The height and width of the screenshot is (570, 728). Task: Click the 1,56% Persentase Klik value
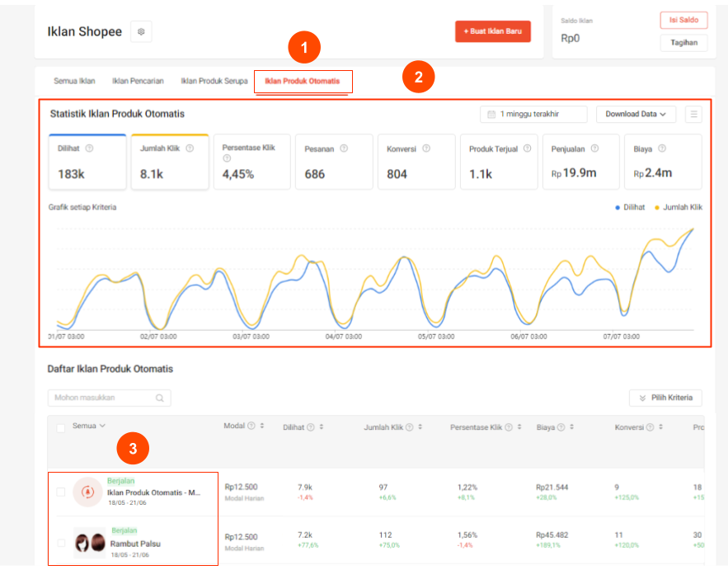(467, 535)
